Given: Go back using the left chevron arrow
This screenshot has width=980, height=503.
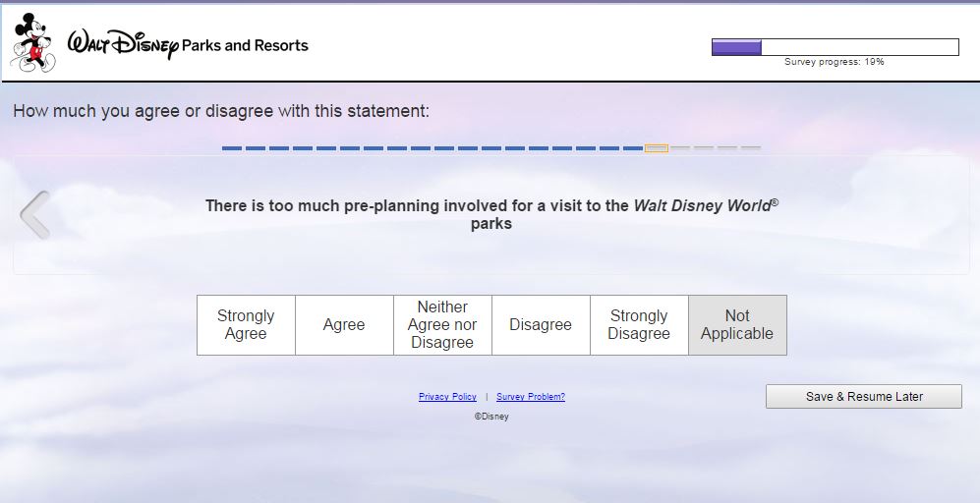Looking at the screenshot, I should 34,215.
